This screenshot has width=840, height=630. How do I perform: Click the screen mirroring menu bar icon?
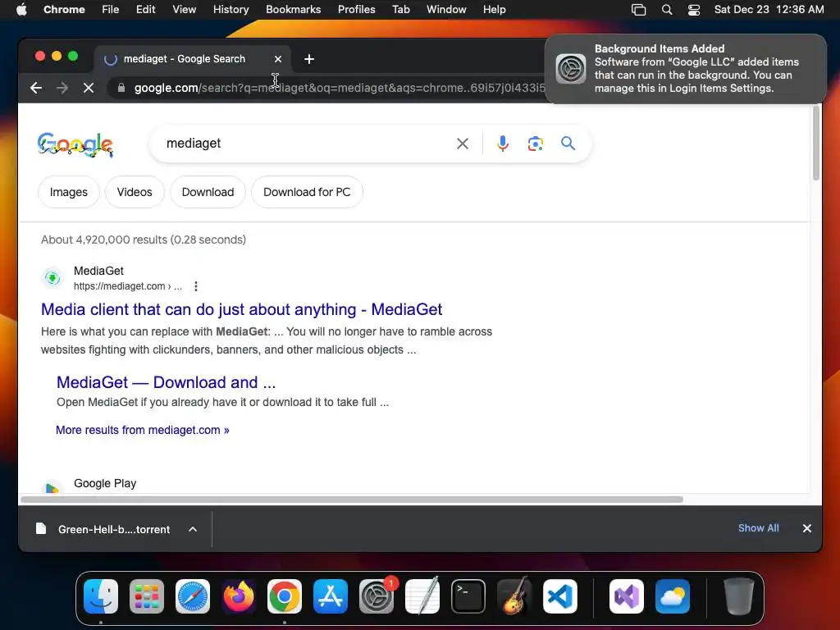(638, 10)
